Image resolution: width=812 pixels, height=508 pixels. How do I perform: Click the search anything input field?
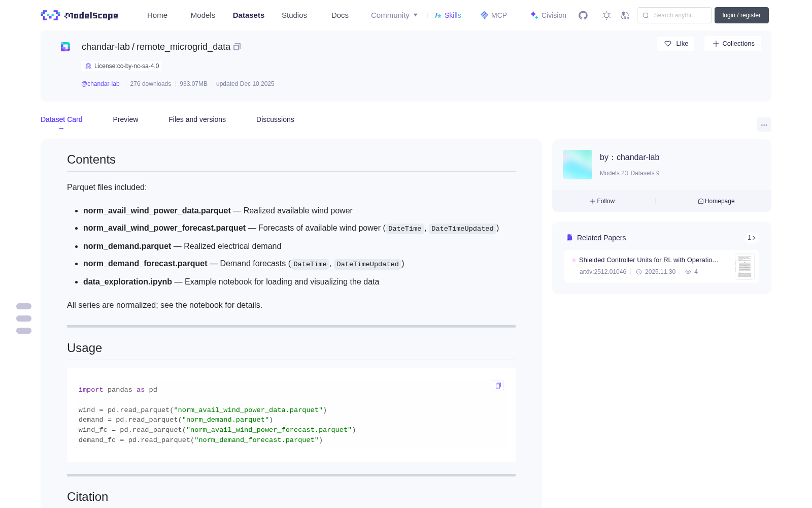[674, 15]
